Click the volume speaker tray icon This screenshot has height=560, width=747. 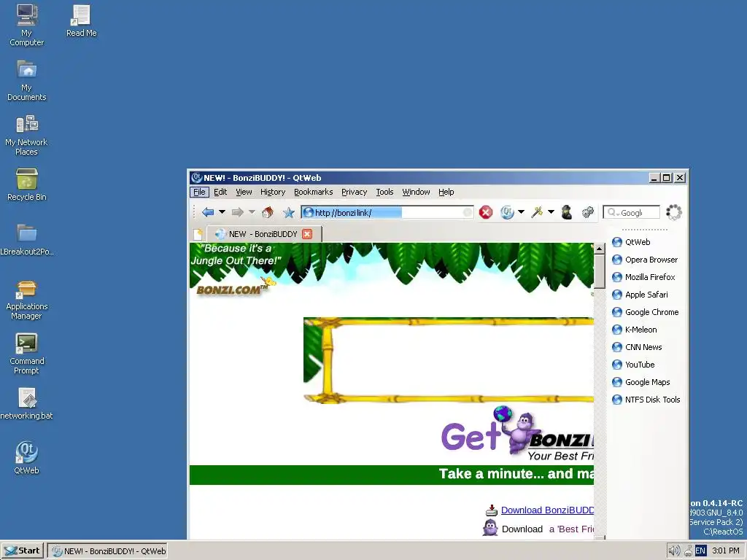673,551
